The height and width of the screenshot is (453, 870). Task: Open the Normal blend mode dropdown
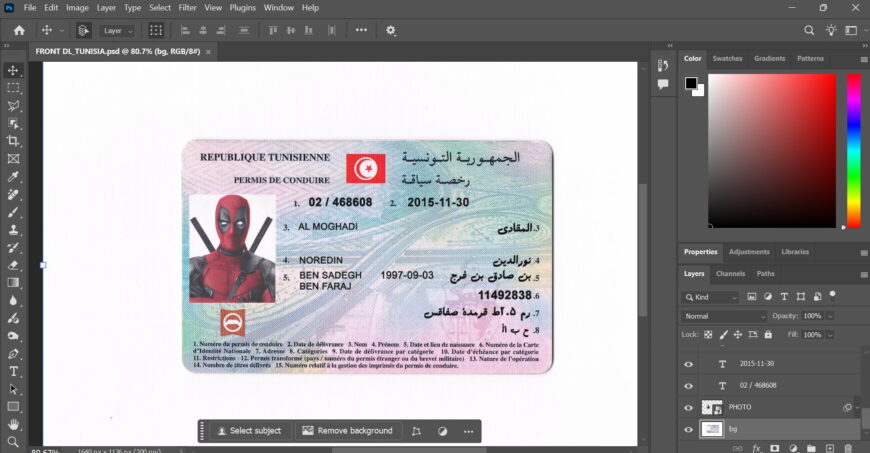click(724, 316)
